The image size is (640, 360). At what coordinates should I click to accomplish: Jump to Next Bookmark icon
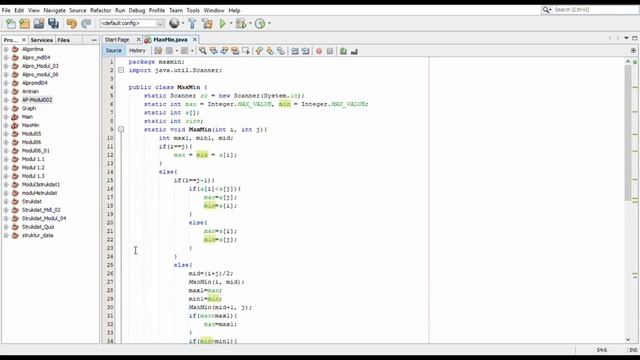(x=270, y=51)
